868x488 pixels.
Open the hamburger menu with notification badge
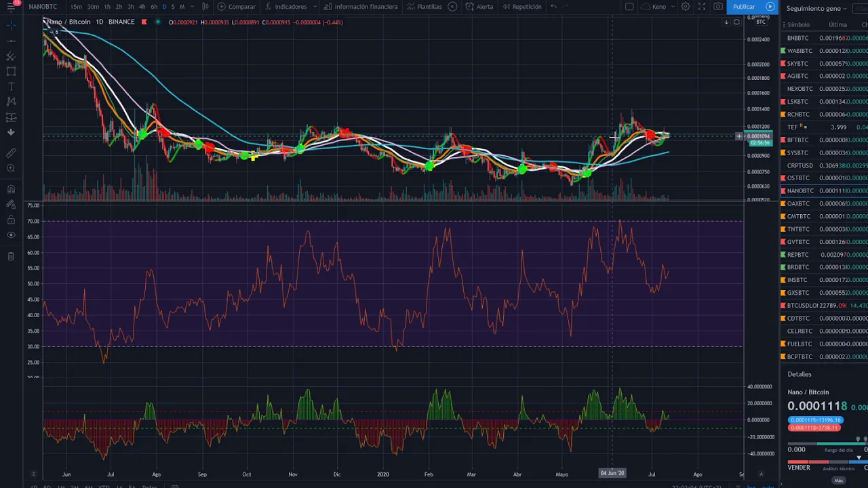[x=11, y=7]
